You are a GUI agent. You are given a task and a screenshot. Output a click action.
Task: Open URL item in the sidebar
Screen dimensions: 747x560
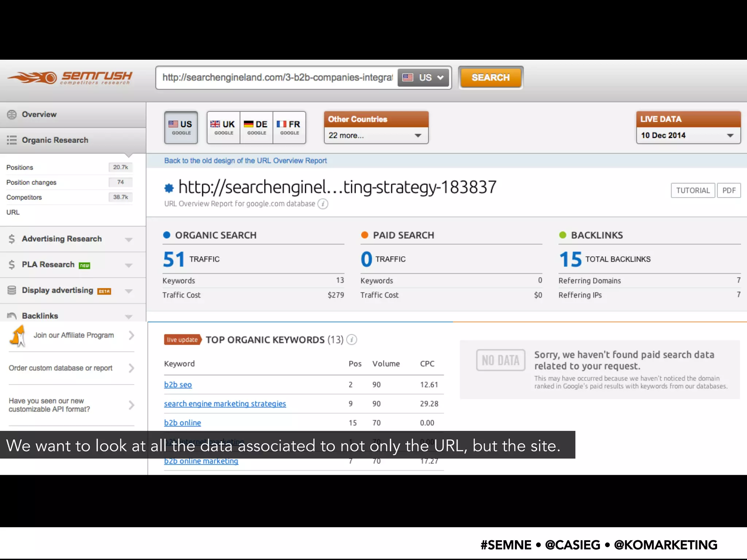[x=13, y=212]
